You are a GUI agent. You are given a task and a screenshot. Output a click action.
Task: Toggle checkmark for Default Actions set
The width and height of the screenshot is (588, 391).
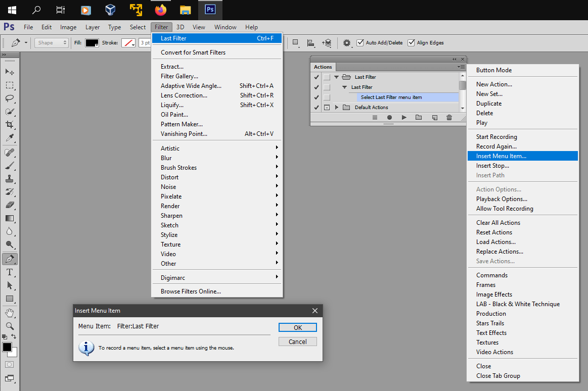[316, 108]
